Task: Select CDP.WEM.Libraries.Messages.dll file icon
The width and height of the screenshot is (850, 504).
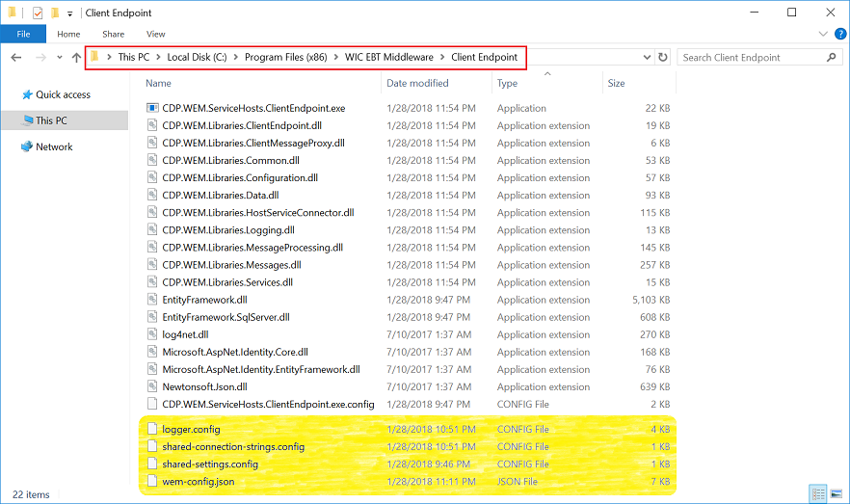Action: 152,264
